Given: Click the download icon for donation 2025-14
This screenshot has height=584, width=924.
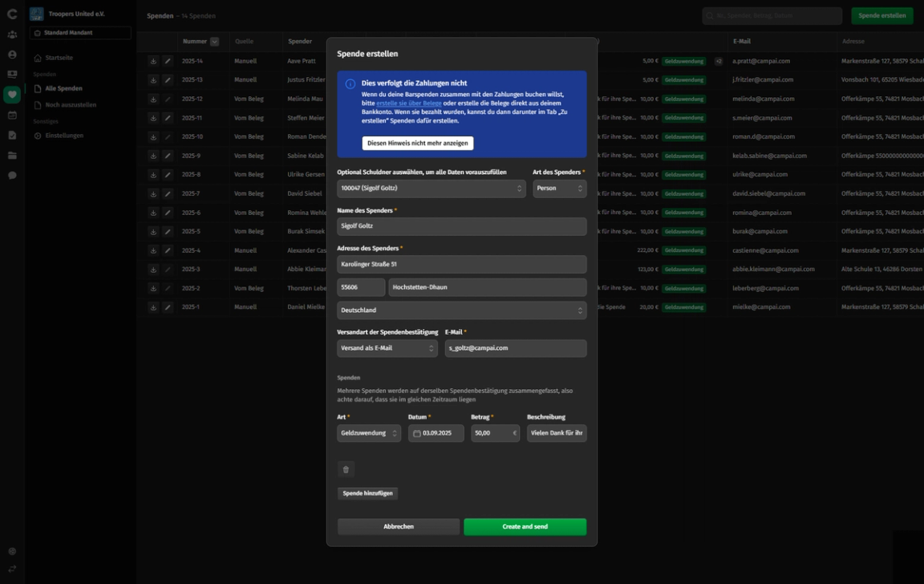Looking at the screenshot, I should (x=153, y=61).
